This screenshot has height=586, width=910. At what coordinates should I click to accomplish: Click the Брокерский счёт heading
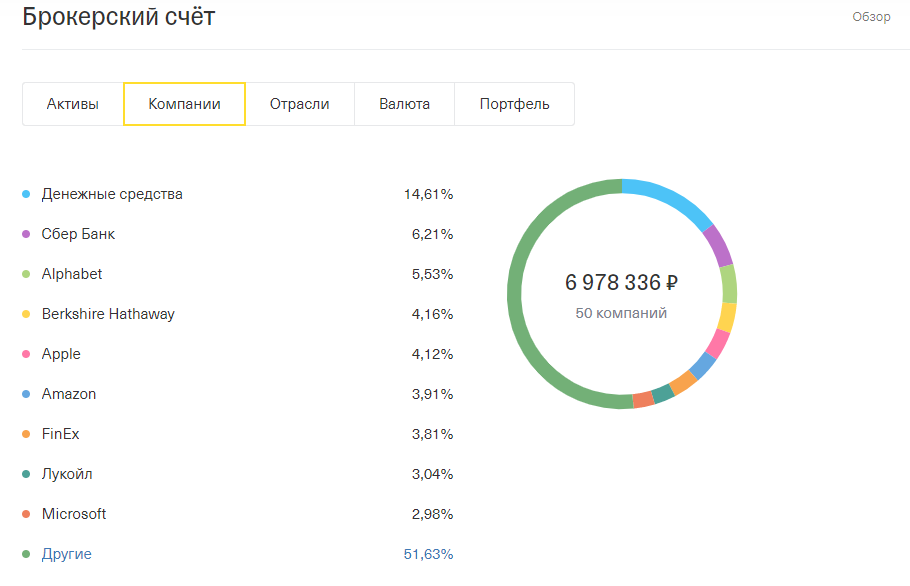click(118, 17)
